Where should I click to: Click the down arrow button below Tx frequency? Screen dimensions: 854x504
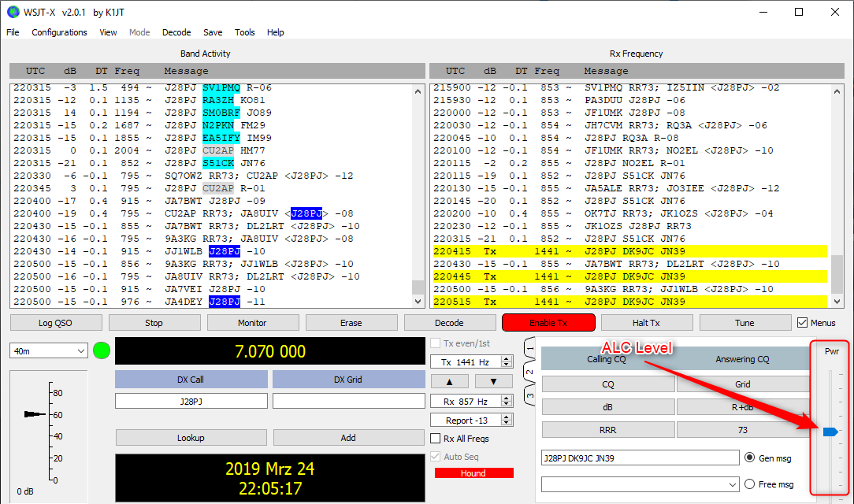coord(493,381)
